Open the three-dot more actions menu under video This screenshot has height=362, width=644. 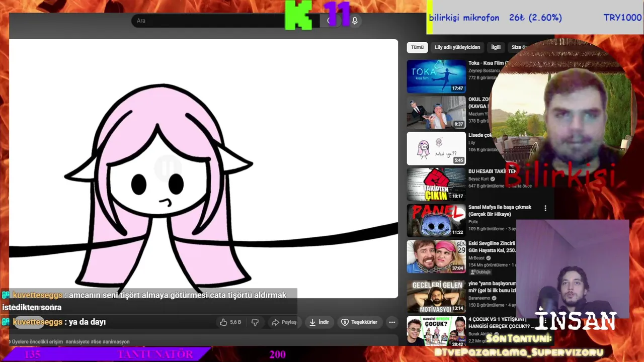[392, 322]
